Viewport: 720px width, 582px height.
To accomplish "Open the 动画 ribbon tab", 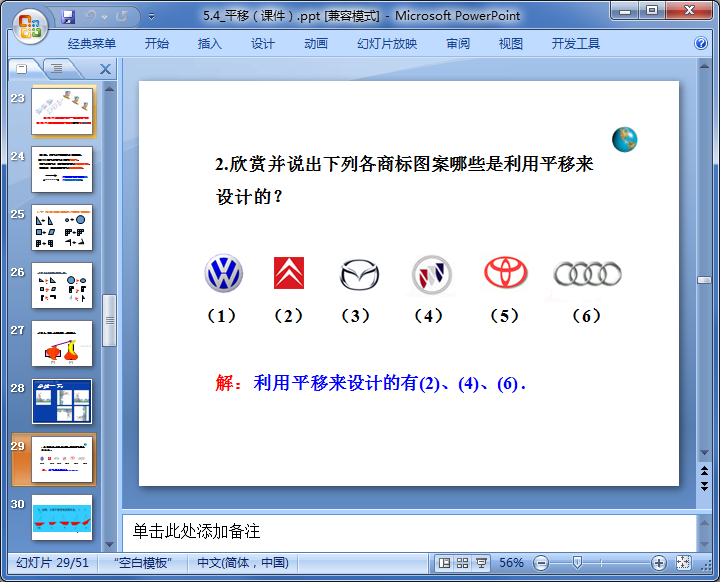I will coord(315,44).
